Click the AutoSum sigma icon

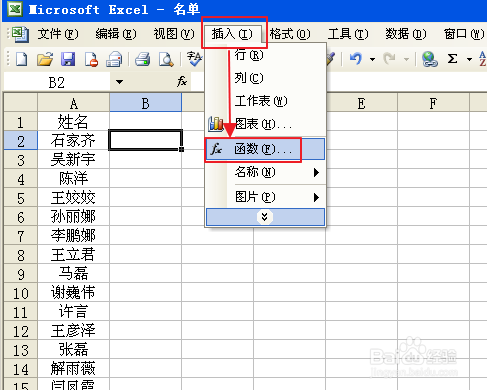pyautogui.click(x=452, y=59)
